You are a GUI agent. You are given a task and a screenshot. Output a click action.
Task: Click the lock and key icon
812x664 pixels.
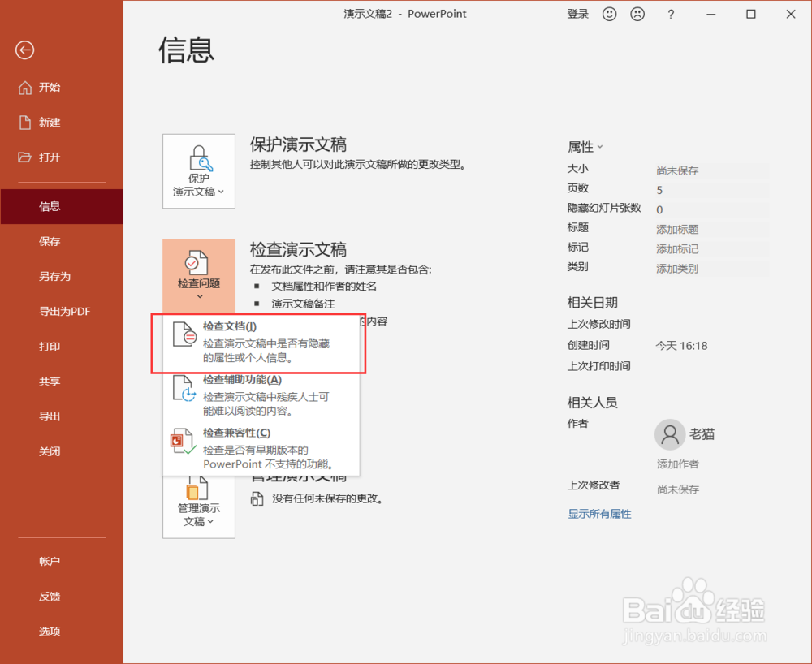pyautogui.click(x=201, y=157)
